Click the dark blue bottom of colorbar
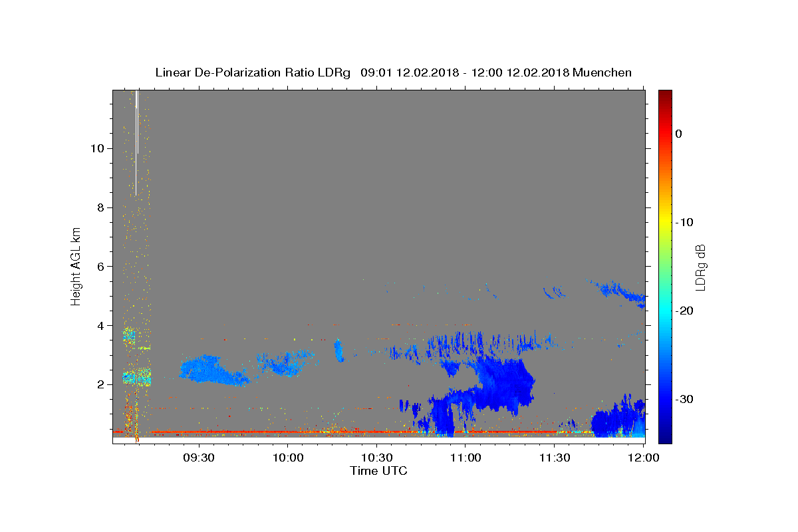Viewport: 798px width, 532px height. 665,436
